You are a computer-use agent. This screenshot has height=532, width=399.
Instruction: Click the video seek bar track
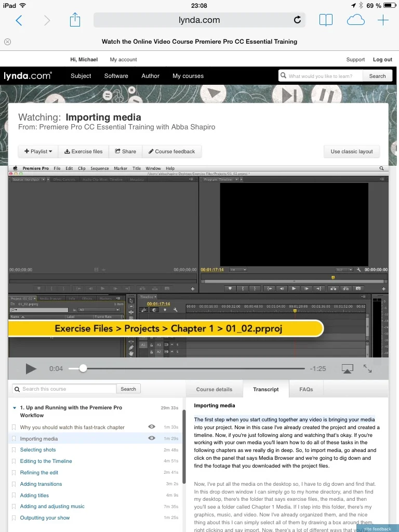(x=187, y=368)
